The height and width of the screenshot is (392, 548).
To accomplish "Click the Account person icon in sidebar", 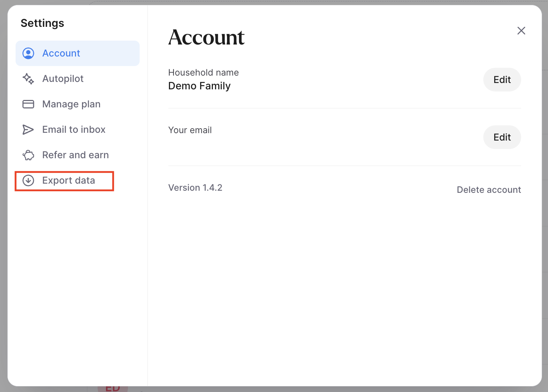I will [x=28, y=53].
